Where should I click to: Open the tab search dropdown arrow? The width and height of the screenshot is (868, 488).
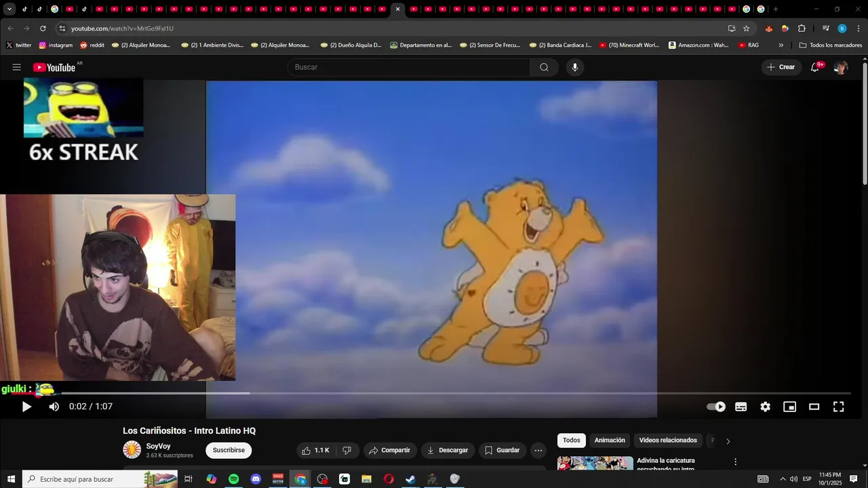point(9,9)
